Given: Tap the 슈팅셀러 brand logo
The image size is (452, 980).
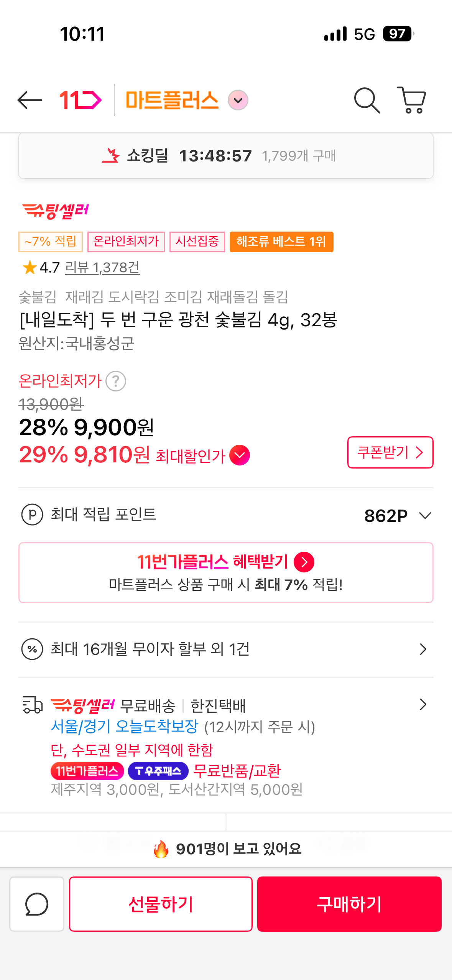Looking at the screenshot, I should click(x=56, y=210).
